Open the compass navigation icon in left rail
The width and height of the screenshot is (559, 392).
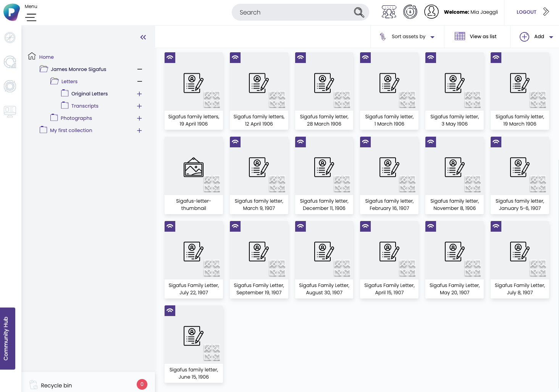pos(10,38)
